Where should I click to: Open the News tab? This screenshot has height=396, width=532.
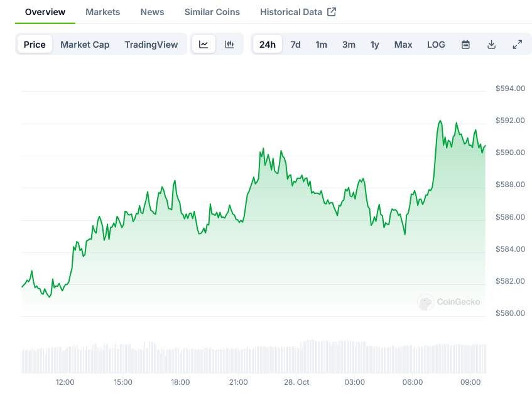pos(152,12)
